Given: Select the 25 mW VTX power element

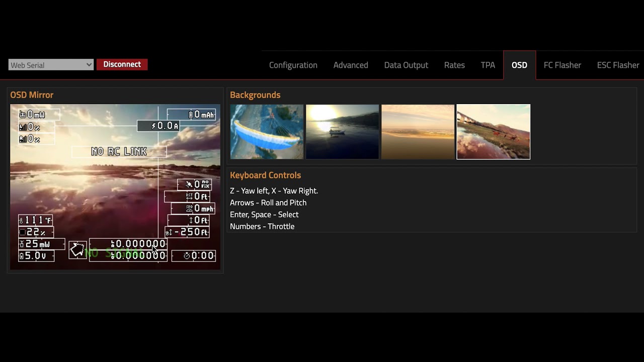Looking at the screenshot, I should [x=41, y=244].
